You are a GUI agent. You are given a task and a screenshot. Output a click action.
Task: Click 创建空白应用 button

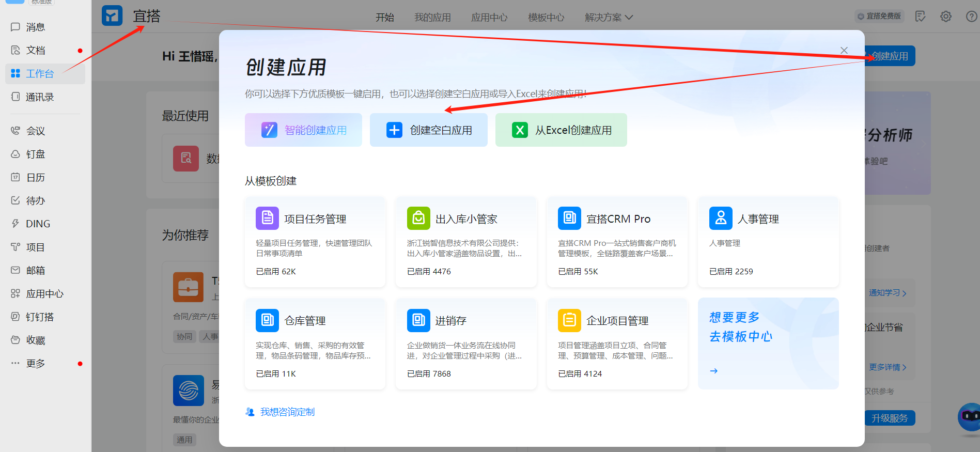pyautogui.click(x=429, y=130)
